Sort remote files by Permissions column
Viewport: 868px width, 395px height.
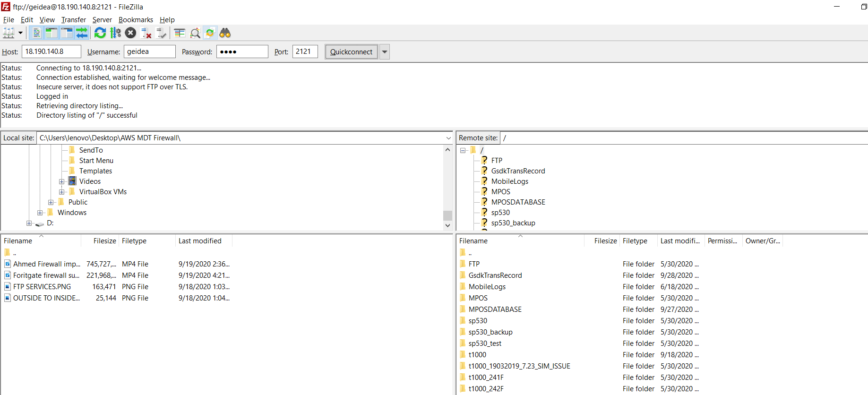pos(723,241)
